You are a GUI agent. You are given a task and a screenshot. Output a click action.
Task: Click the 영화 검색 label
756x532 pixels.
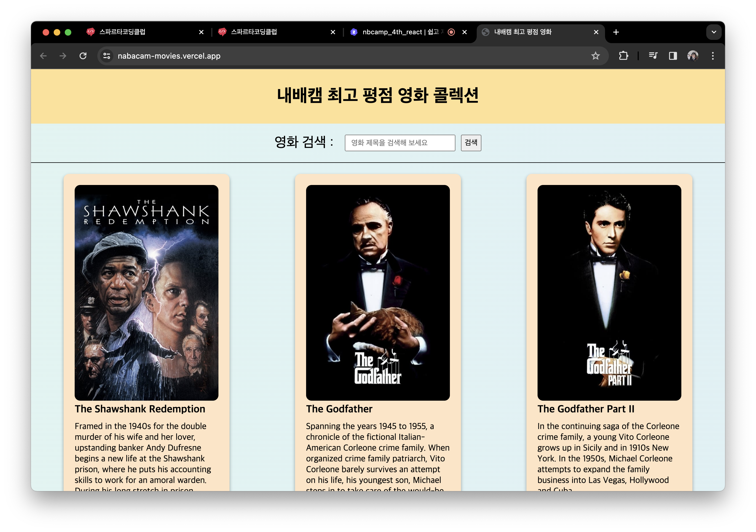point(304,142)
